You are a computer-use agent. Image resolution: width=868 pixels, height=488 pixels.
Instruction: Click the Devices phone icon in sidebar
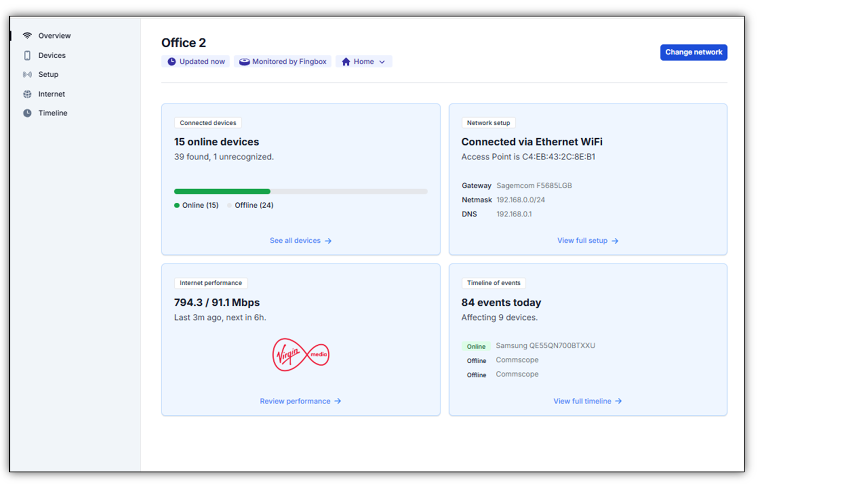coord(27,55)
